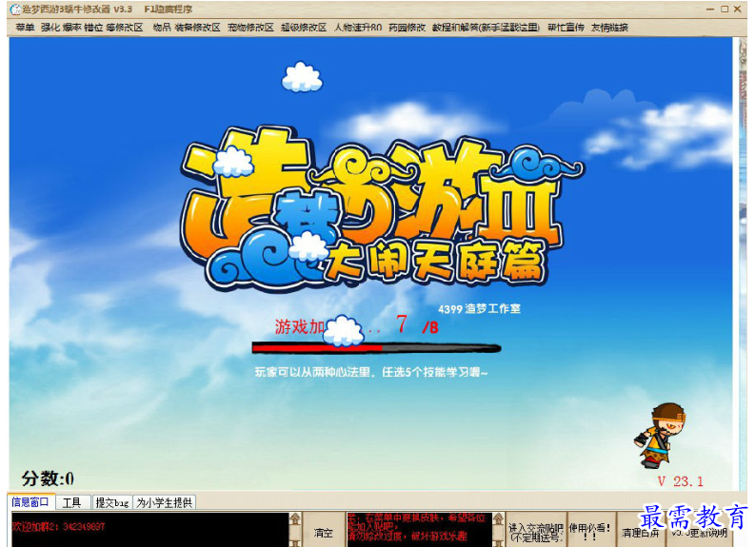This screenshot has height=547, width=756.
Task: Click the V 23.1 version text
Action: coord(680,481)
